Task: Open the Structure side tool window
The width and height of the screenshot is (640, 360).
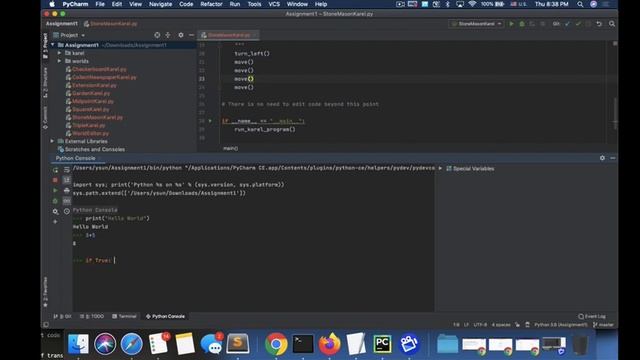Action: click(45, 82)
